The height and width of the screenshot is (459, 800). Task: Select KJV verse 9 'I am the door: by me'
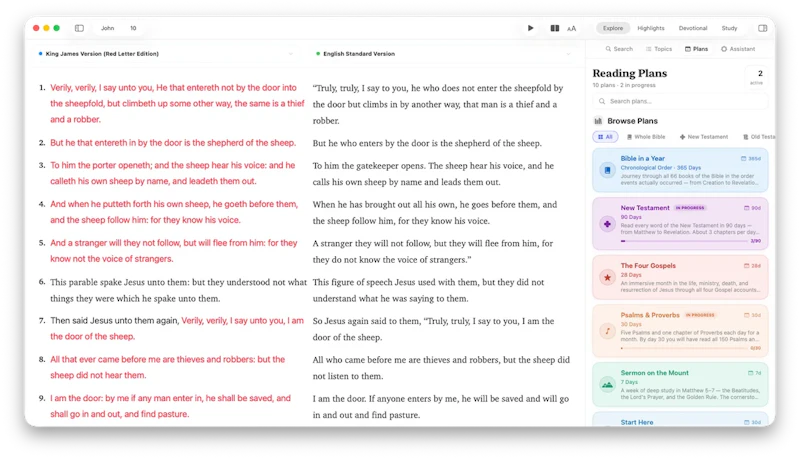coord(170,406)
